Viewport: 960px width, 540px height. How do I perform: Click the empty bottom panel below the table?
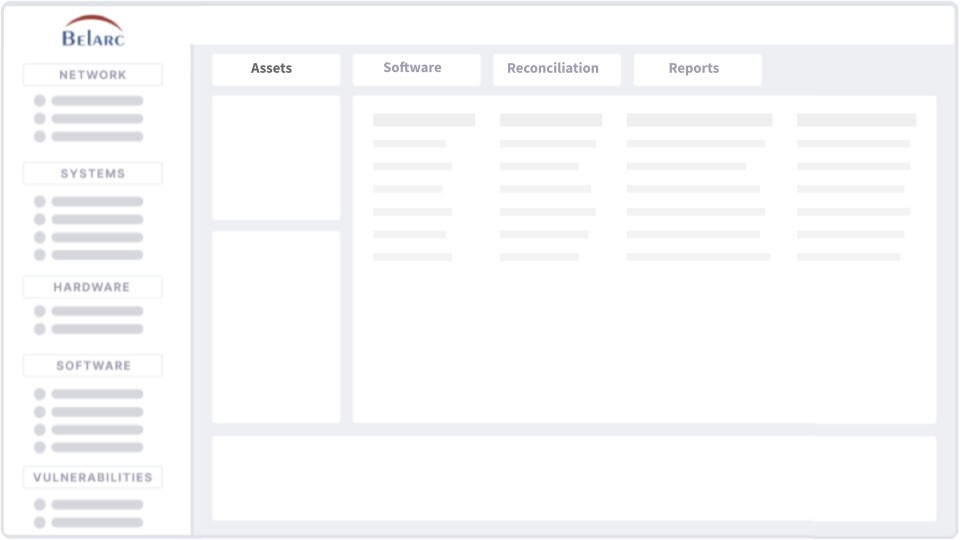click(574, 478)
